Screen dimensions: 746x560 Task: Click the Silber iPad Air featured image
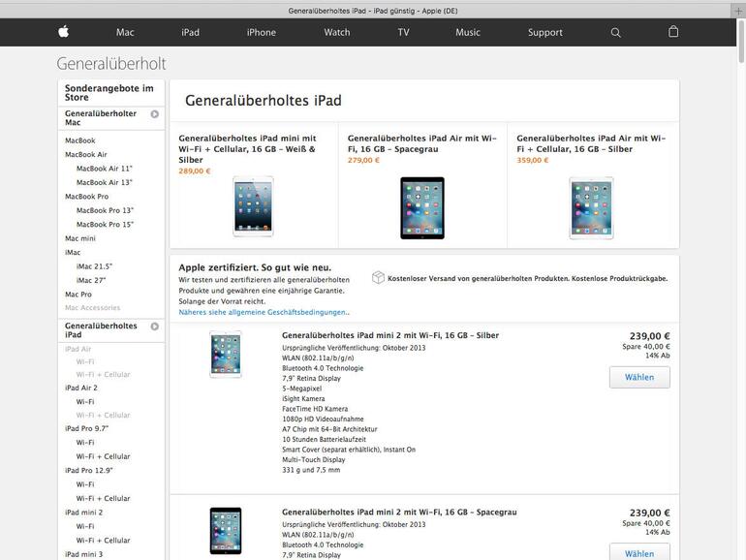(591, 208)
